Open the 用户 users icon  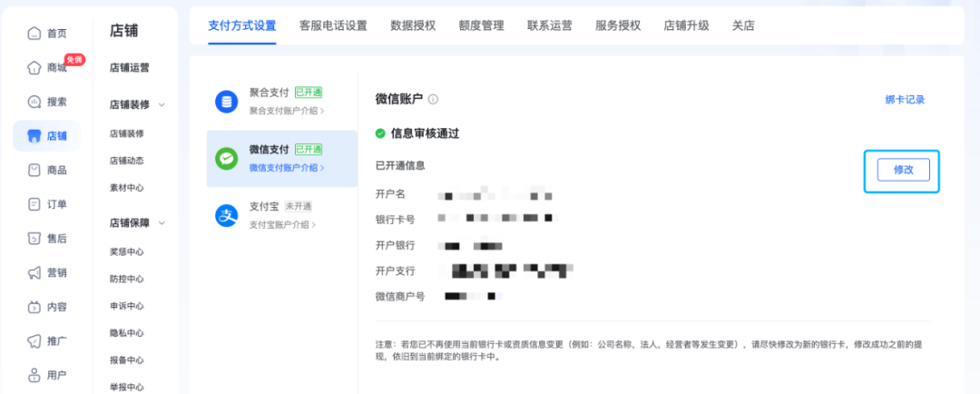(x=34, y=375)
